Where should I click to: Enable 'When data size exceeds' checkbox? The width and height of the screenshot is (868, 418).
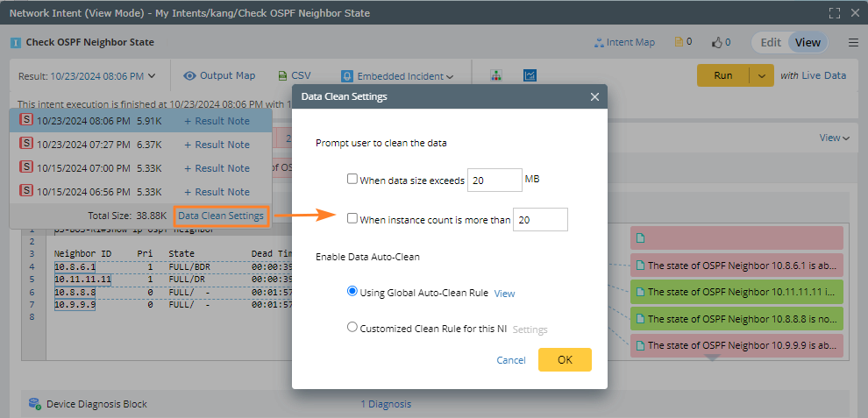[x=352, y=179]
